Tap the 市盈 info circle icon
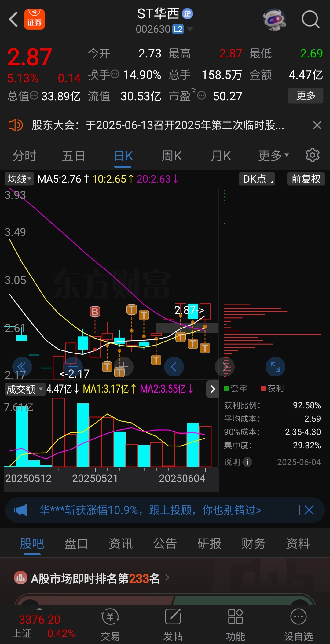The width and height of the screenshot is (330, 644). (201, 96)
